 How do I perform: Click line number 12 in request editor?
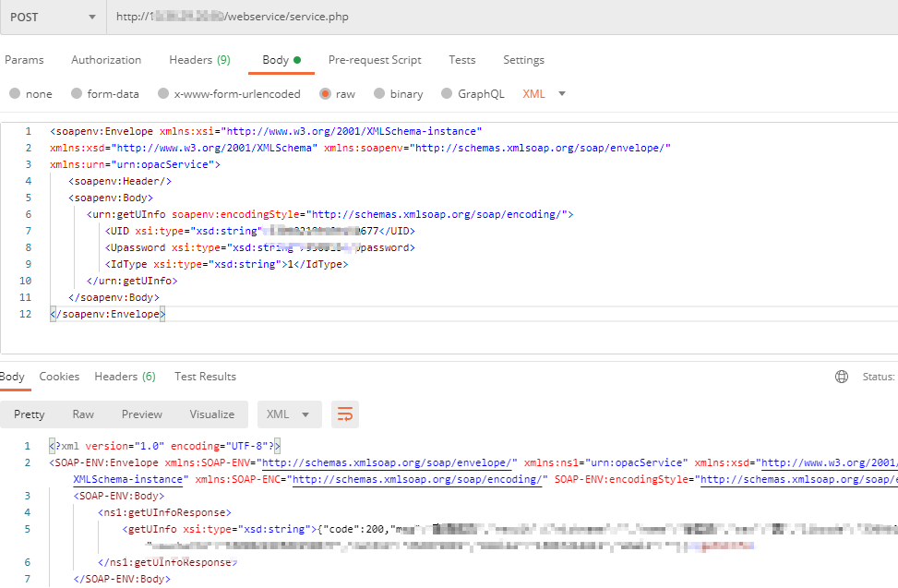(25, 315)
